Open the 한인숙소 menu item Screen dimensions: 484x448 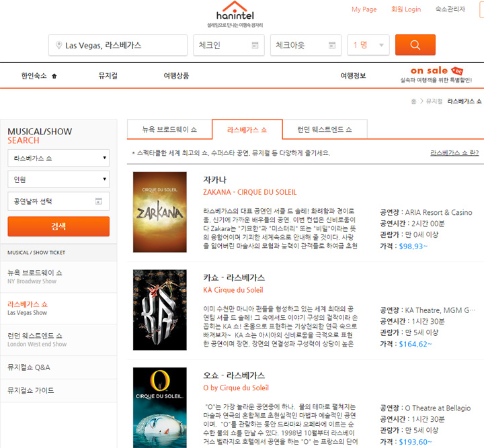(34, 76)
